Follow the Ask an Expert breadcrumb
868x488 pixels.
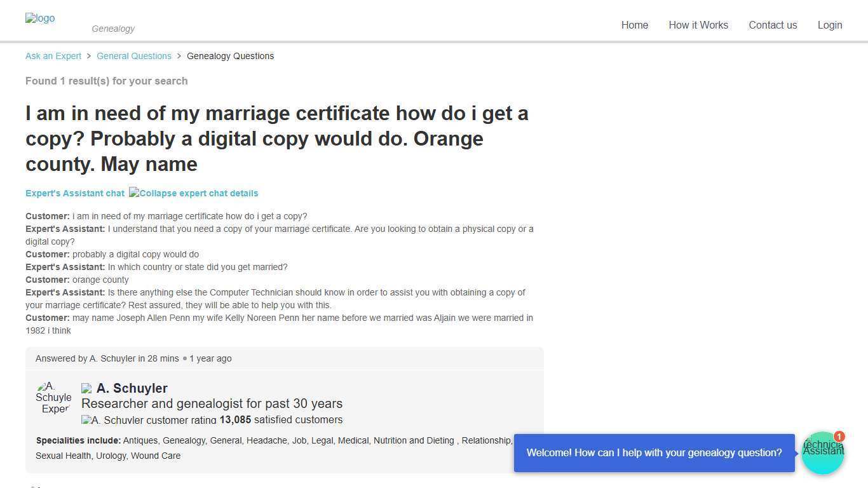(x=53, y=56)
